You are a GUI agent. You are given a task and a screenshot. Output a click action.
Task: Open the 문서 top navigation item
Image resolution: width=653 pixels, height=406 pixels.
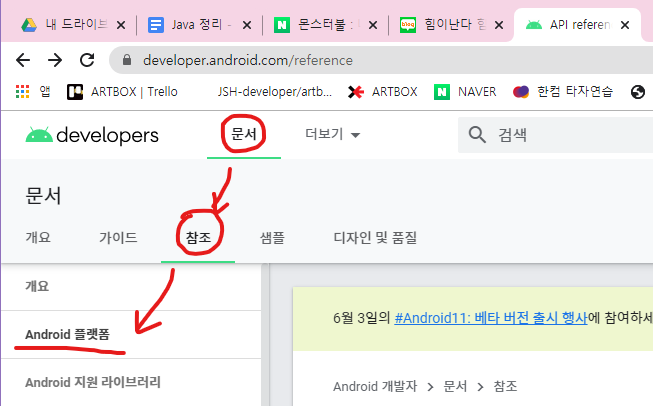244,135
